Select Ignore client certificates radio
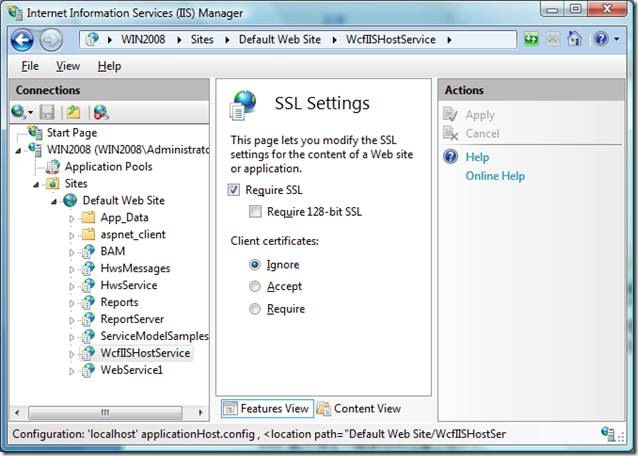 click(255, 265)
